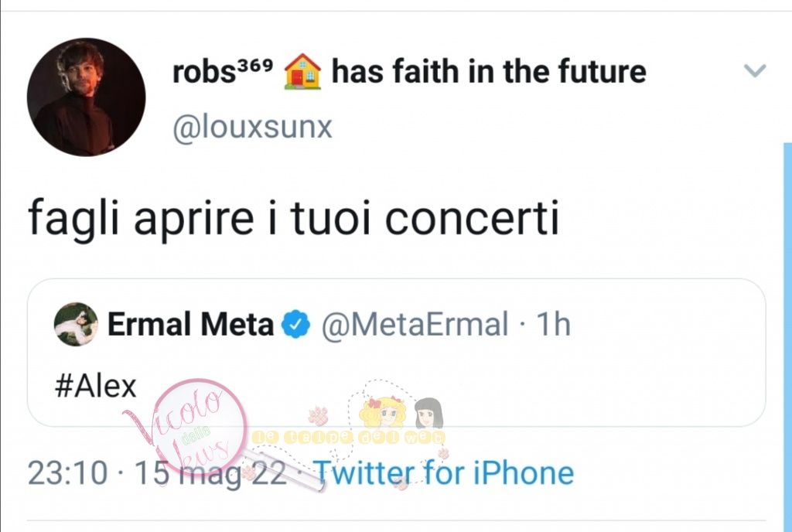Click the @MetaErmal handle

(x=415, y=324)
